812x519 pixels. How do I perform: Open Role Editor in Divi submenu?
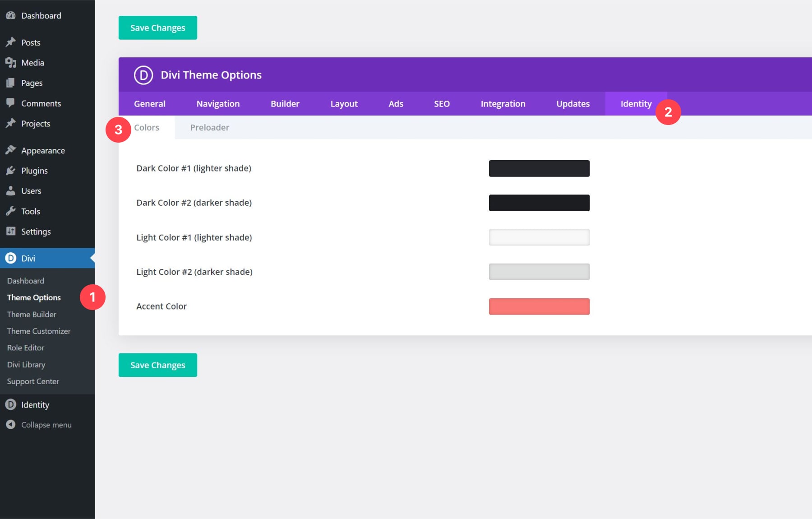coord(26,348)
